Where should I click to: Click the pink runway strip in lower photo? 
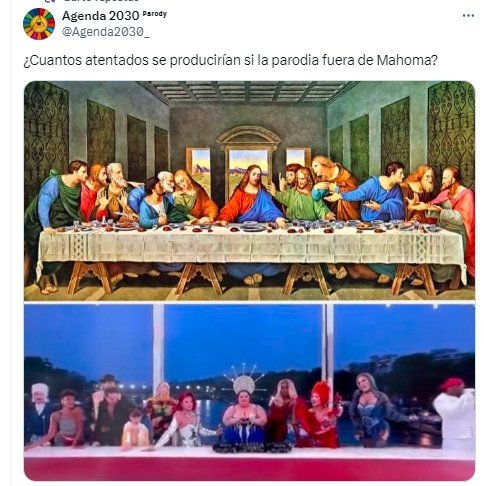tap(249, 469)
